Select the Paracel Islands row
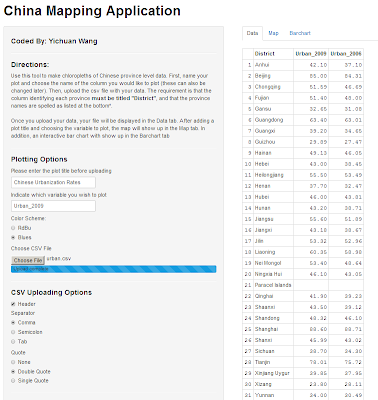The height and width of the screenshot is (400, 378). point(303,285)
